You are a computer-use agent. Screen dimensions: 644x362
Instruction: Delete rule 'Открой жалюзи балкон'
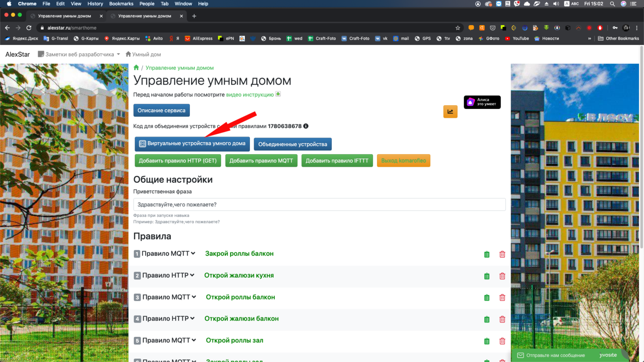coord(502,319)
